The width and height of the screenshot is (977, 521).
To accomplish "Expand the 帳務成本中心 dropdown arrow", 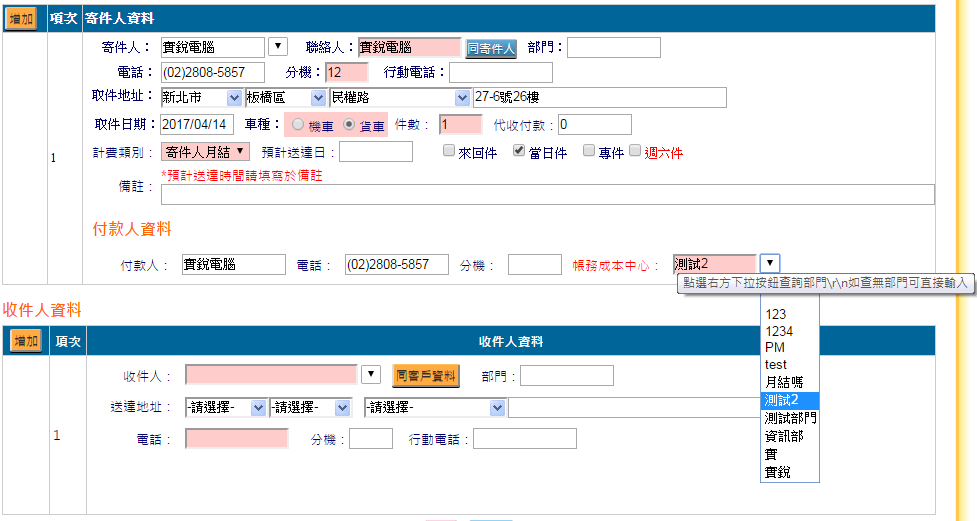I will [769, 264].
